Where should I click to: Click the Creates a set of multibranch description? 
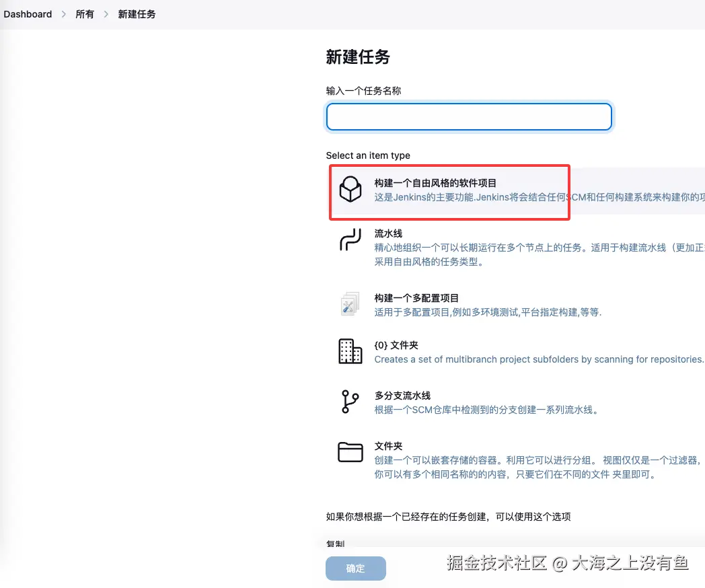click(x=539, y=359)
